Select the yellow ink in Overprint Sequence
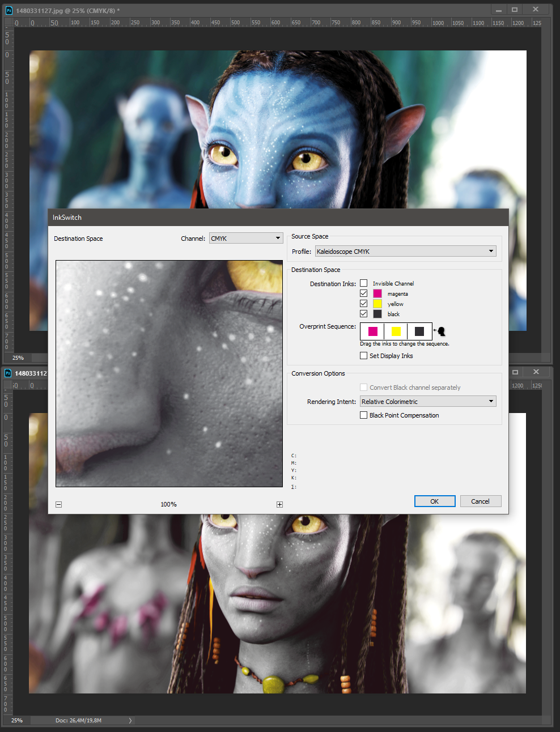Image resolution: width=560 pixels, height=732 pixels. tap(396, 331)
